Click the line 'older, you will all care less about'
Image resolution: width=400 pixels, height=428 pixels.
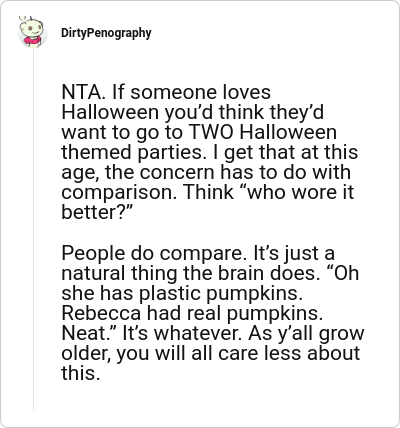211,353
